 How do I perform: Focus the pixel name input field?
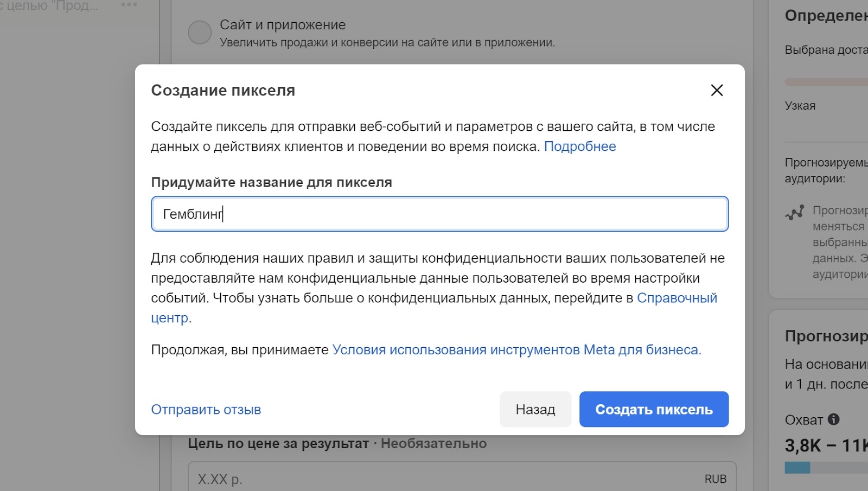[439, 214]
